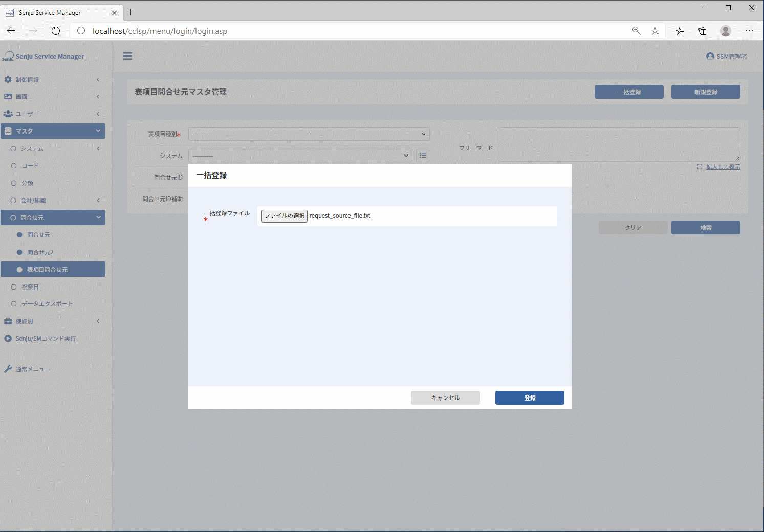Collapse the マスタ menu chevron
Screen dimensions: 764x532
click(98, 131)
